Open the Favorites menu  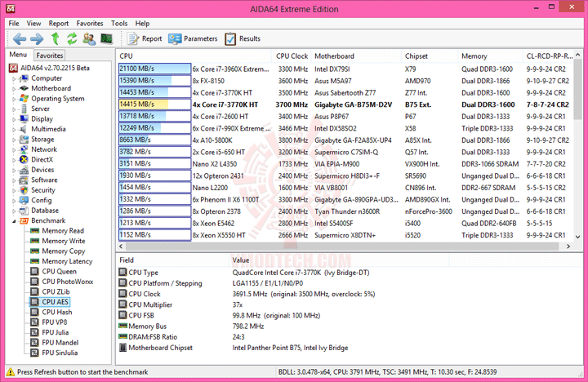pos(90,23)
